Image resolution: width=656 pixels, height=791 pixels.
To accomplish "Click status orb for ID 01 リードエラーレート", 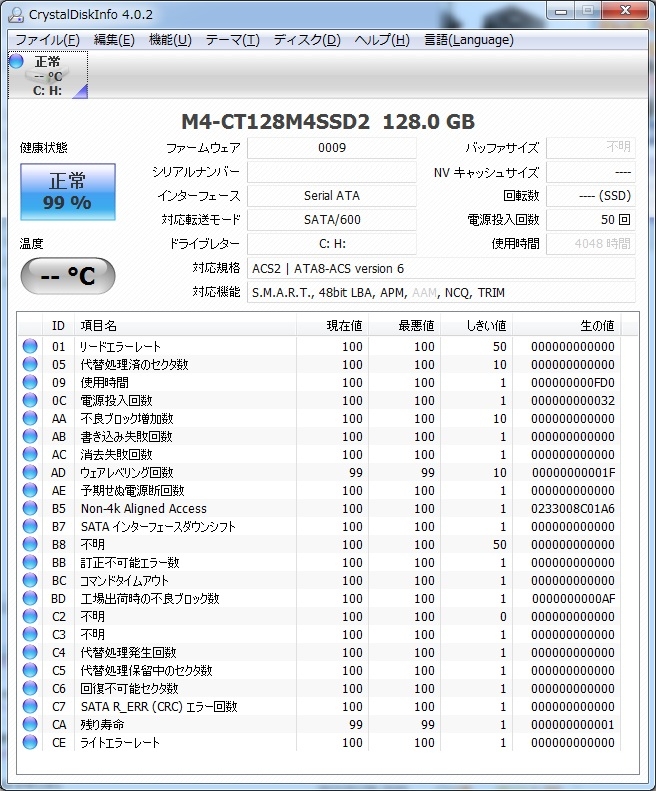I will 30,346.
